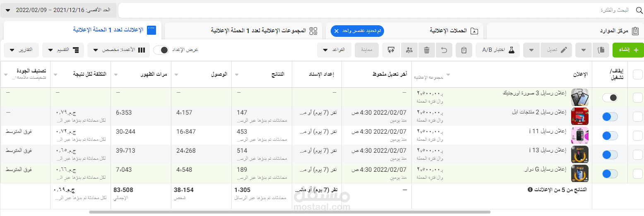
Task: Open A/B test with flask icon
Action: point(498,50)
